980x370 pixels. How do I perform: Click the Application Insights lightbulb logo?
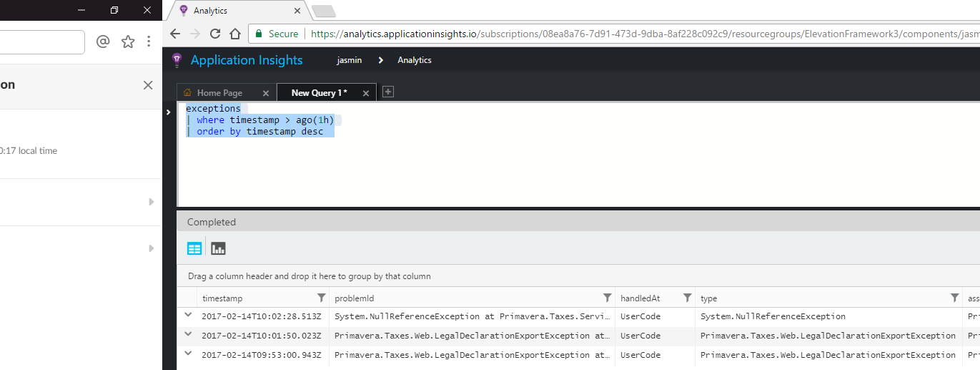click(x=177, y=60)
